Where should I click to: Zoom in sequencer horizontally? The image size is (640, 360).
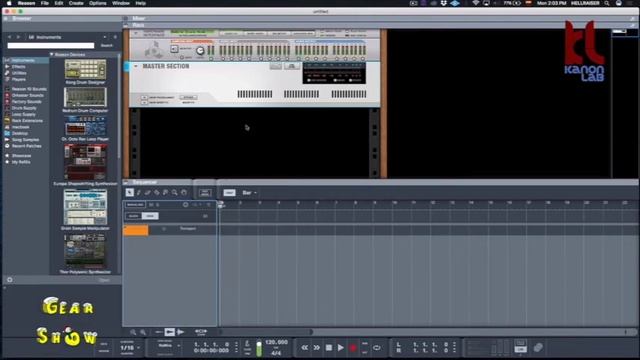[x=143, y=332]
